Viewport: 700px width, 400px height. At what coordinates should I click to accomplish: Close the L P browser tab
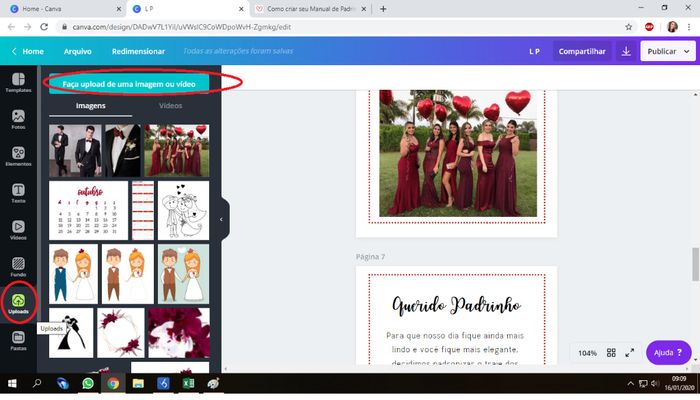(241, 8)
